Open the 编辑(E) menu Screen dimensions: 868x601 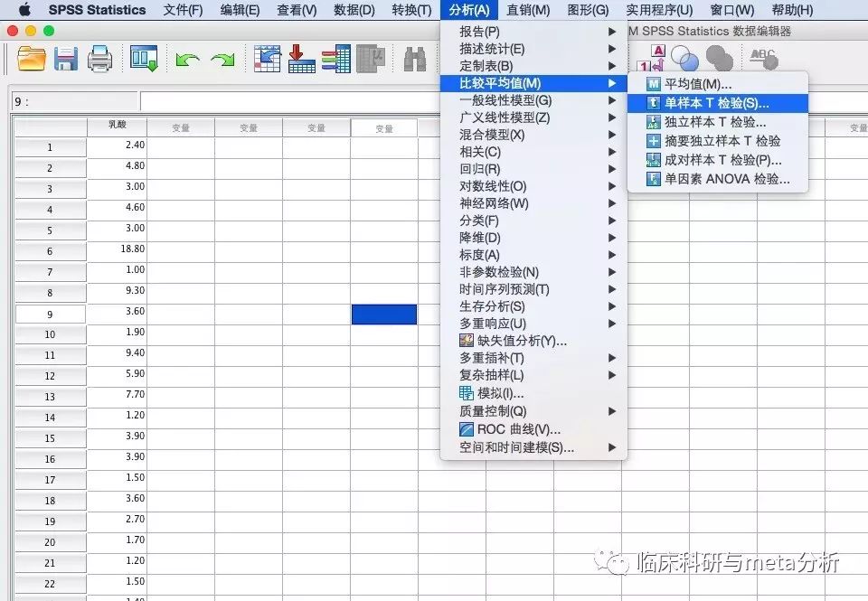[240, 10]
